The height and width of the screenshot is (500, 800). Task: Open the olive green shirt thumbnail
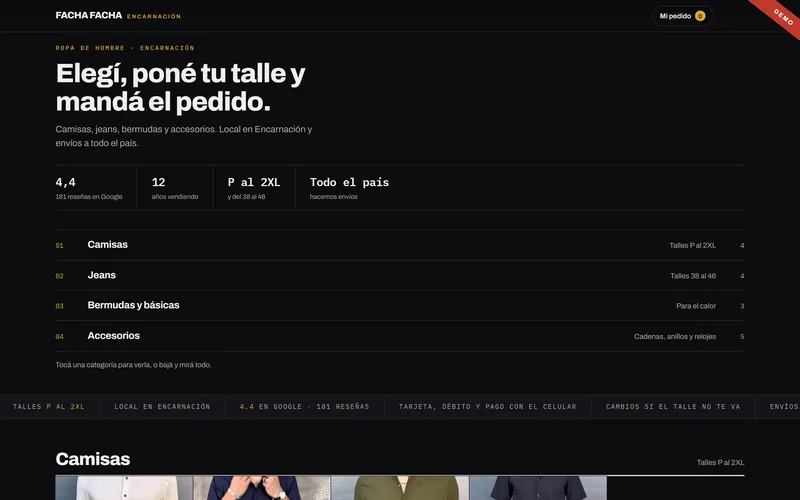click(x=400, y=488)
